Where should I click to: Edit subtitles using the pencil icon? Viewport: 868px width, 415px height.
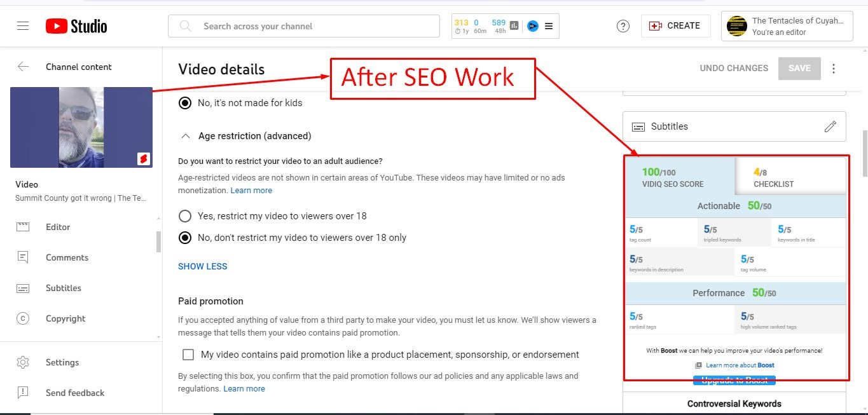[x=830, y=126]
